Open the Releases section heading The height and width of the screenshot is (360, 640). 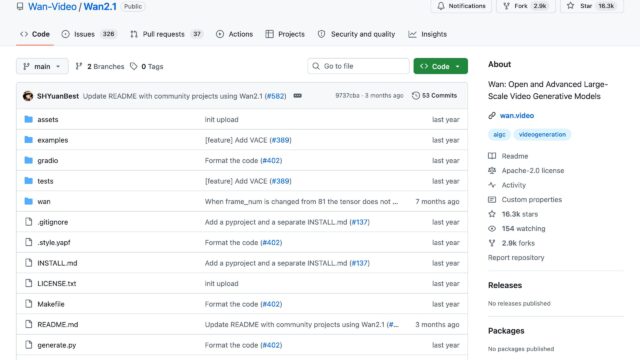tap(505, 285)
